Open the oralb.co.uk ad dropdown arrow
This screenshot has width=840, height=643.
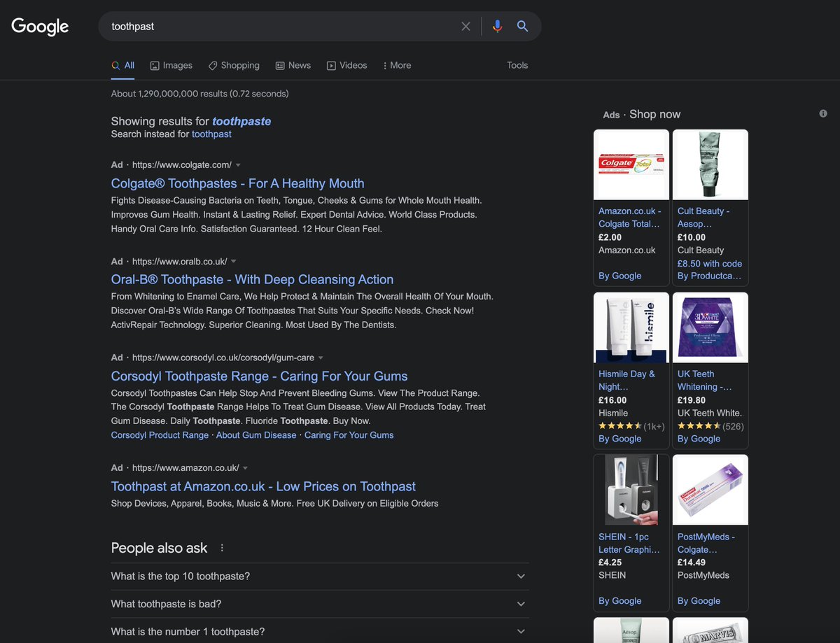coord(234,262)
